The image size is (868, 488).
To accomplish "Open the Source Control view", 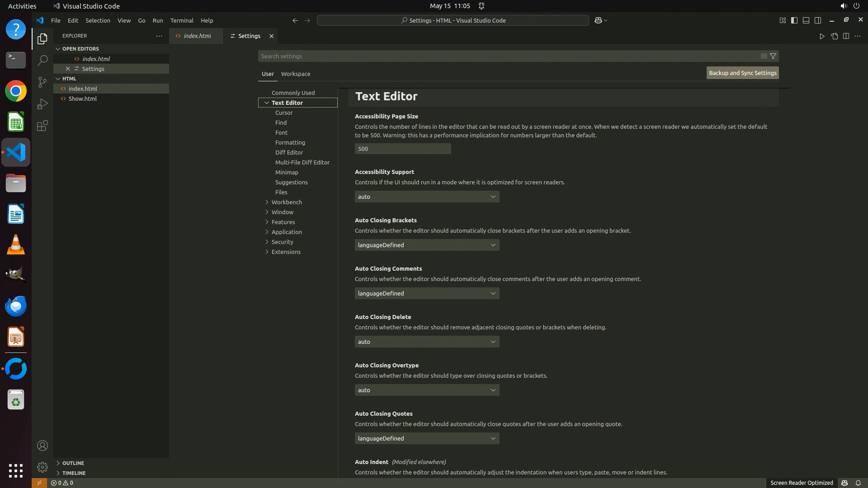I will [x=42, y=82].
